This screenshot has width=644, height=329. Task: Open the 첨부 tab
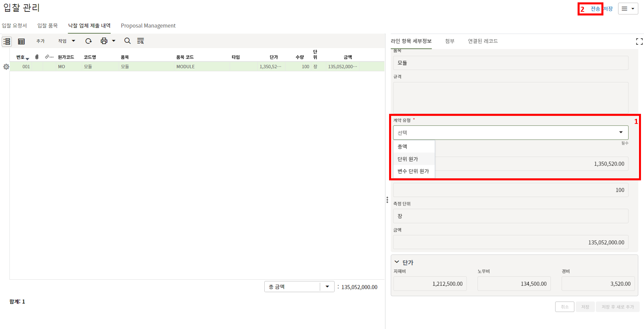[449, 41]
